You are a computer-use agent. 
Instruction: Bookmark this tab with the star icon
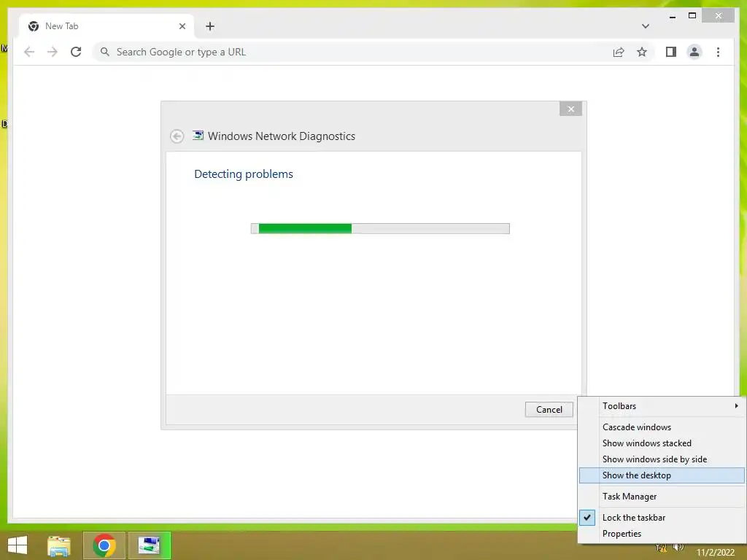click(x=642, y=52)
